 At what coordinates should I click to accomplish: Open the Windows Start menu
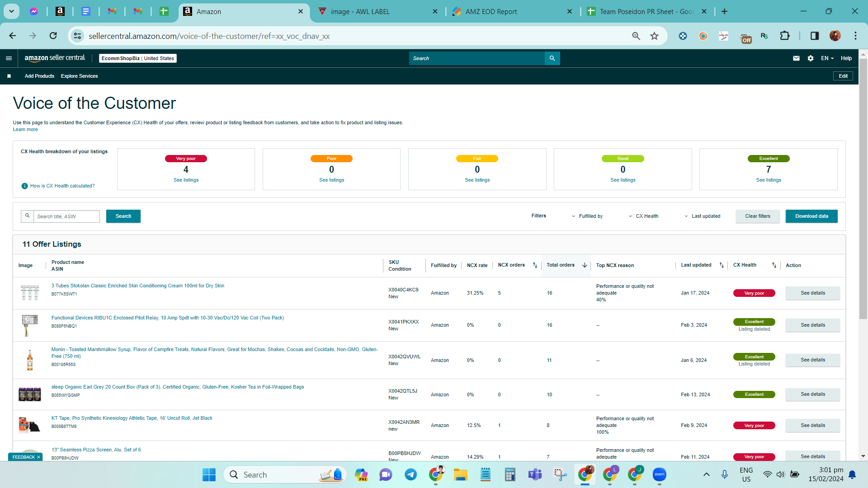click(x=209, y=475)
